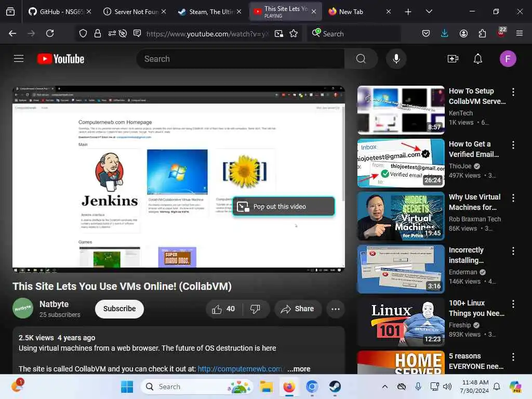Click the autoplay blocked icon in the address bar

[123, 33]
